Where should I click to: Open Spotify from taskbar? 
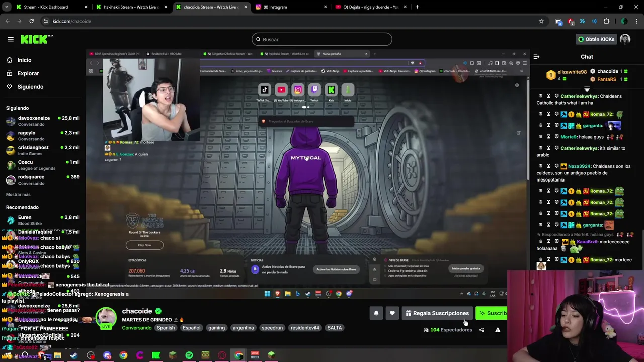(x=189, y=355)
